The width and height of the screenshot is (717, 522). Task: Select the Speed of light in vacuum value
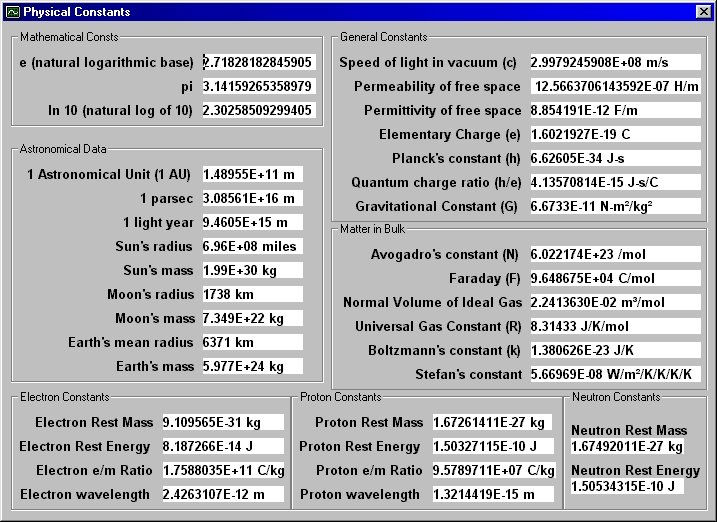[615, 62]
